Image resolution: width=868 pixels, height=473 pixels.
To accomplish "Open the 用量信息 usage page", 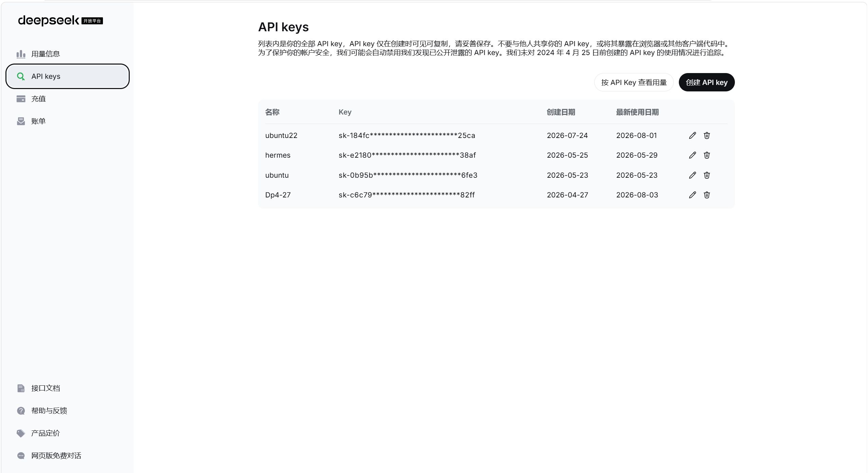I will click(x=68, y=54).
